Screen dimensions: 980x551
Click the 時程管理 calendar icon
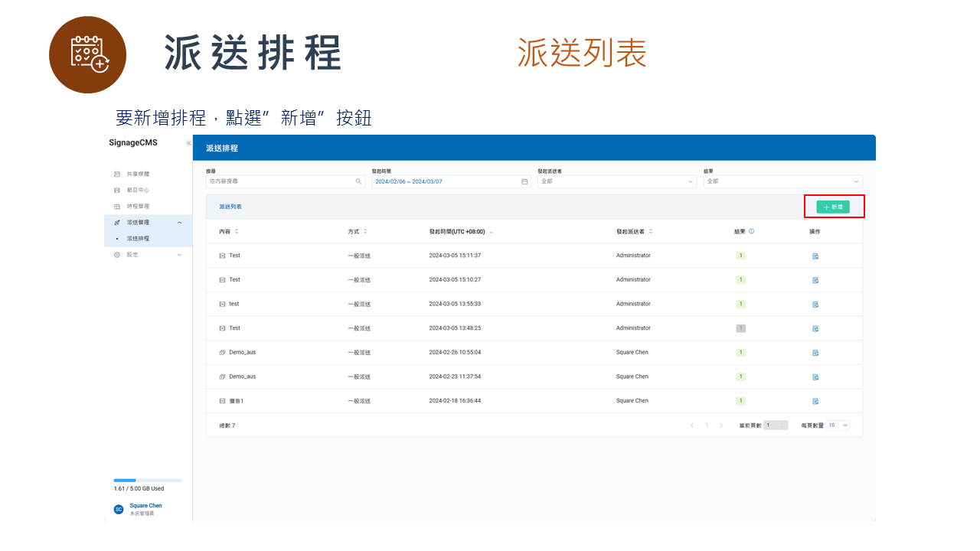pos(116,206)
